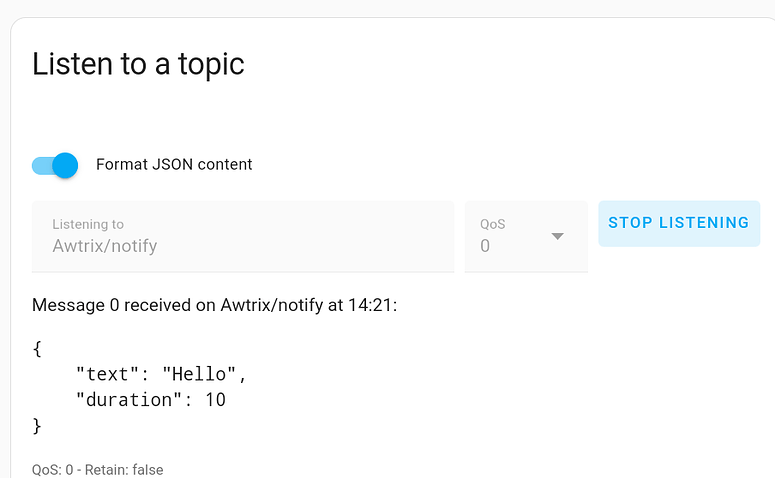This screenshot has height=478, width=775.
Task: Click the QoS dropdown arrow
Action: (x=558, y=236)
